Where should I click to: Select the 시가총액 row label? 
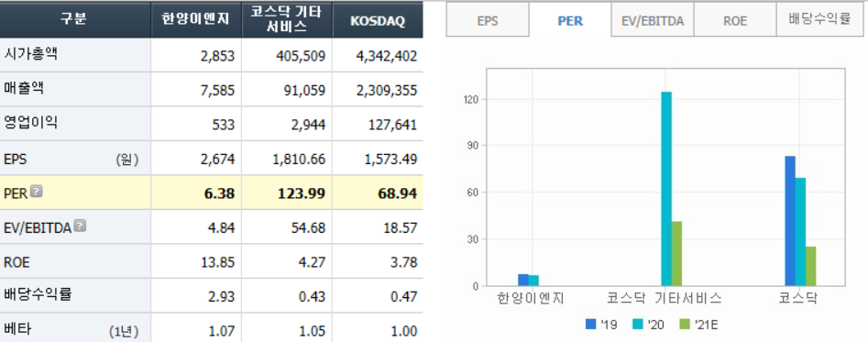click(x=31, y=55)
